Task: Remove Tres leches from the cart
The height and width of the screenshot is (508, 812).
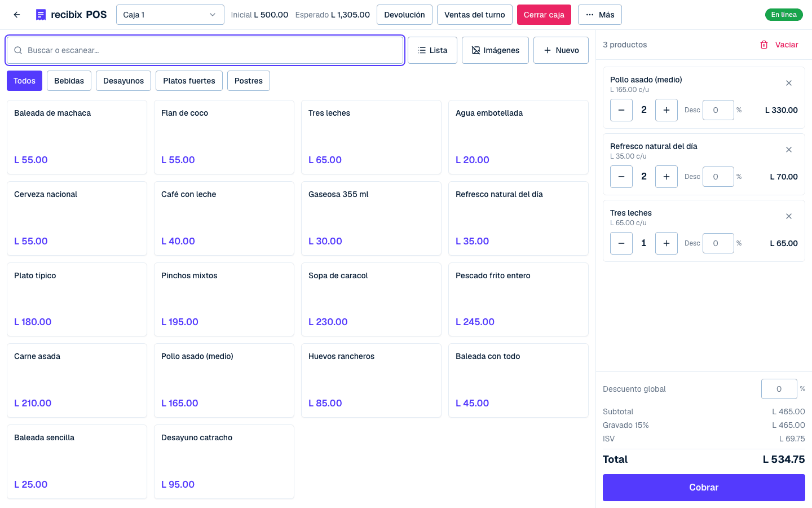Action: 789,216
